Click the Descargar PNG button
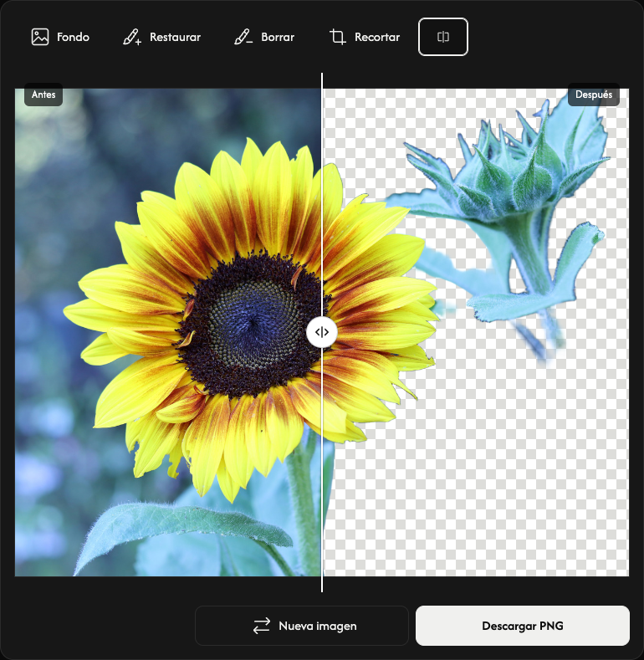The image size is (644, 660). point(523,626)
